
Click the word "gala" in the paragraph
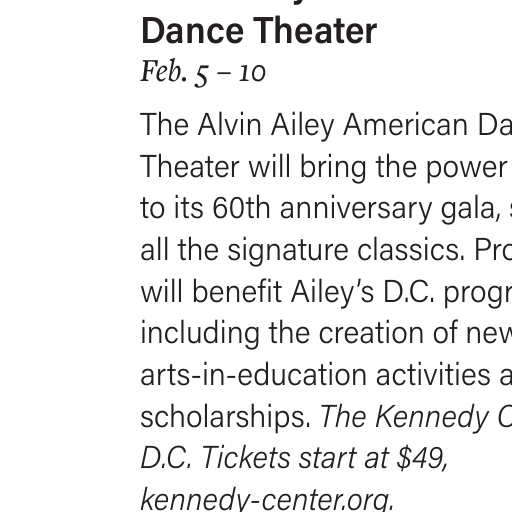tap(471, 210)
